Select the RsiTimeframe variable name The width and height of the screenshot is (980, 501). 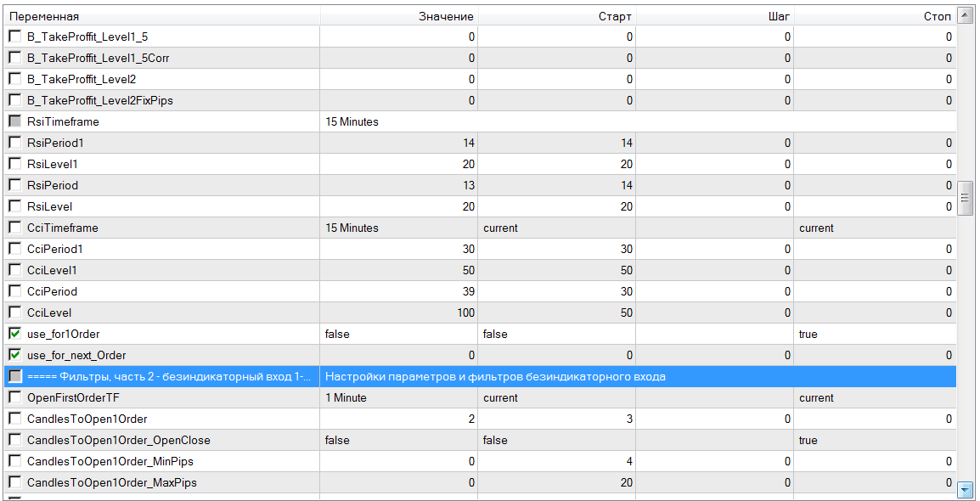point(63,121)
